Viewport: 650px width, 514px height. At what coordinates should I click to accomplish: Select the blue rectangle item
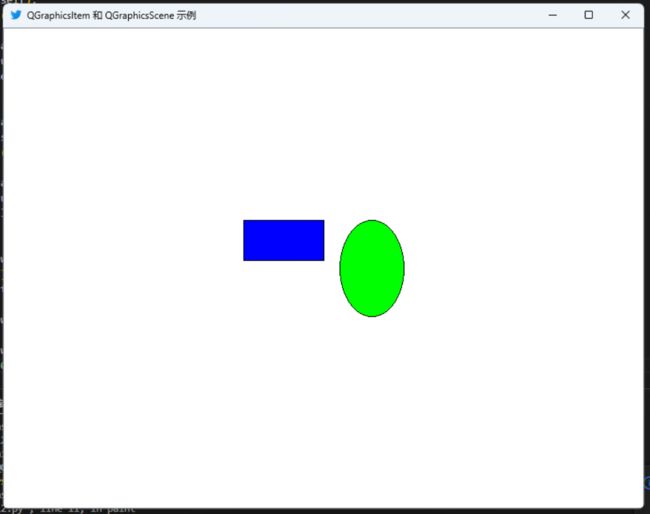click(x=283, y=240)
